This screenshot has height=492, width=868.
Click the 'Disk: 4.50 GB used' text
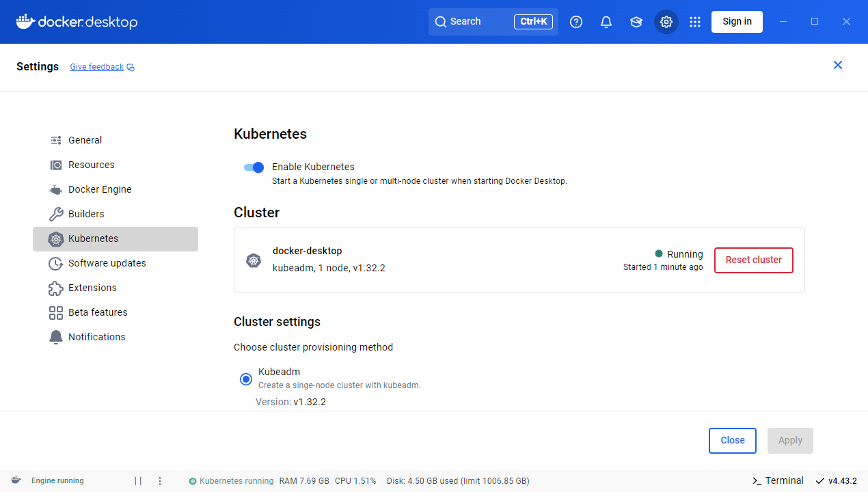click(422, 481)
